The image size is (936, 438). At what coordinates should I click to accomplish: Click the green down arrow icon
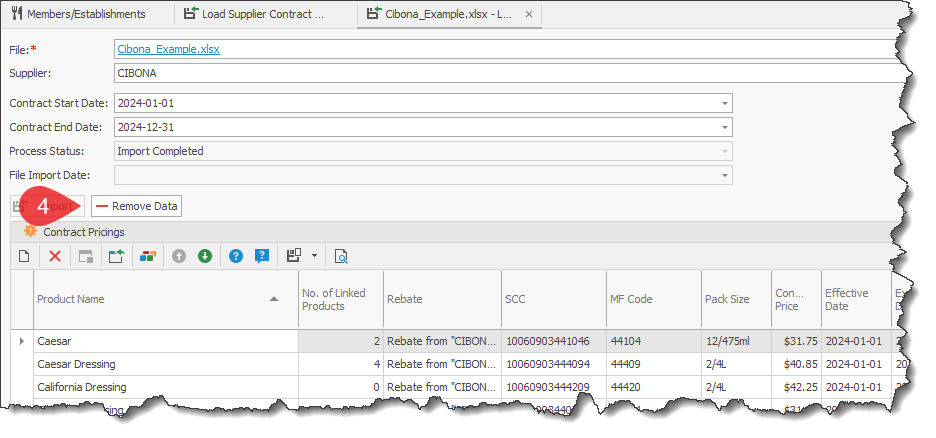click(205, 256)
